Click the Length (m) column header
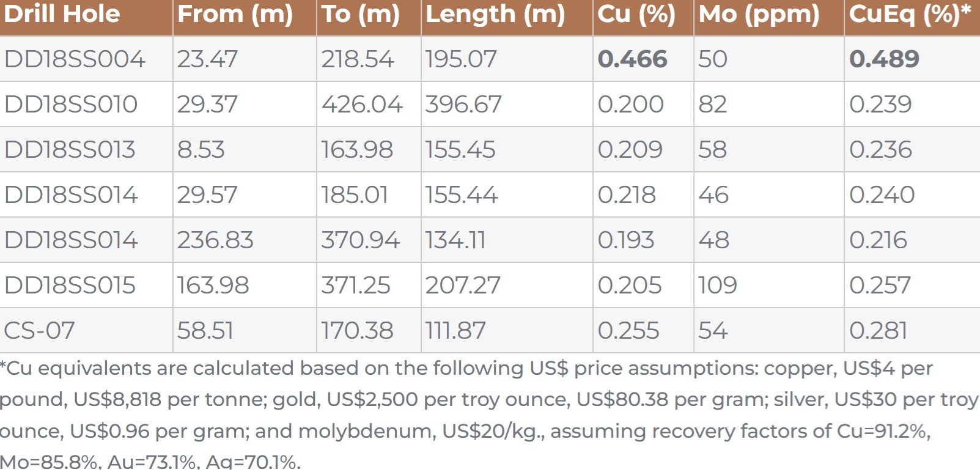 click(x=495, y=14)
